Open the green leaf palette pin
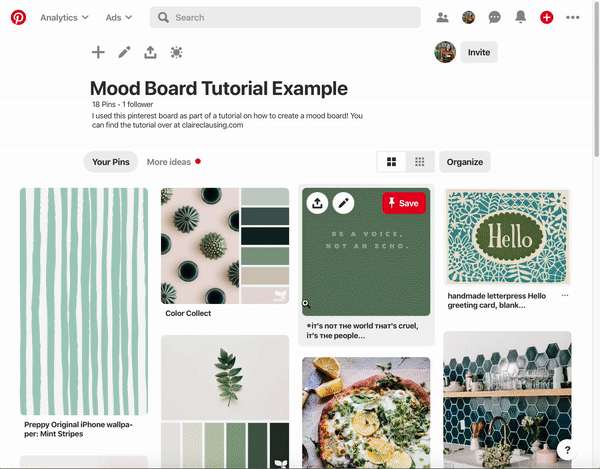The width and height of the screenshot is (600, 469). coord(225,402)
